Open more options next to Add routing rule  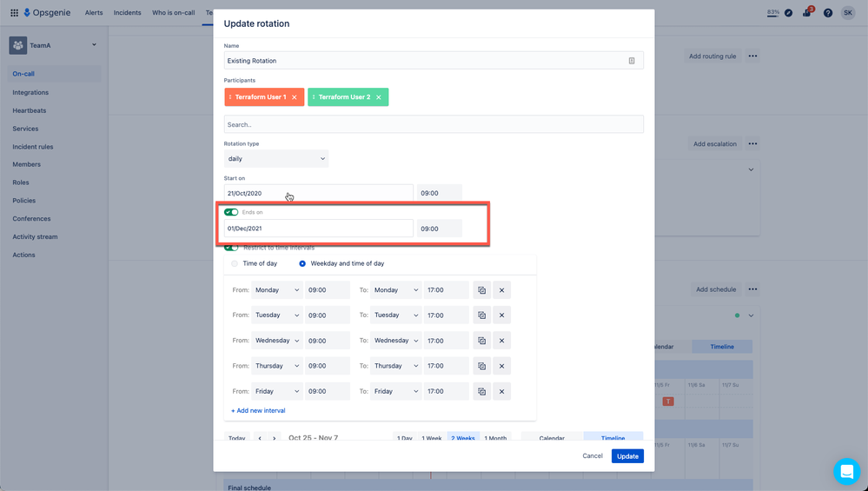click(752, 56)
